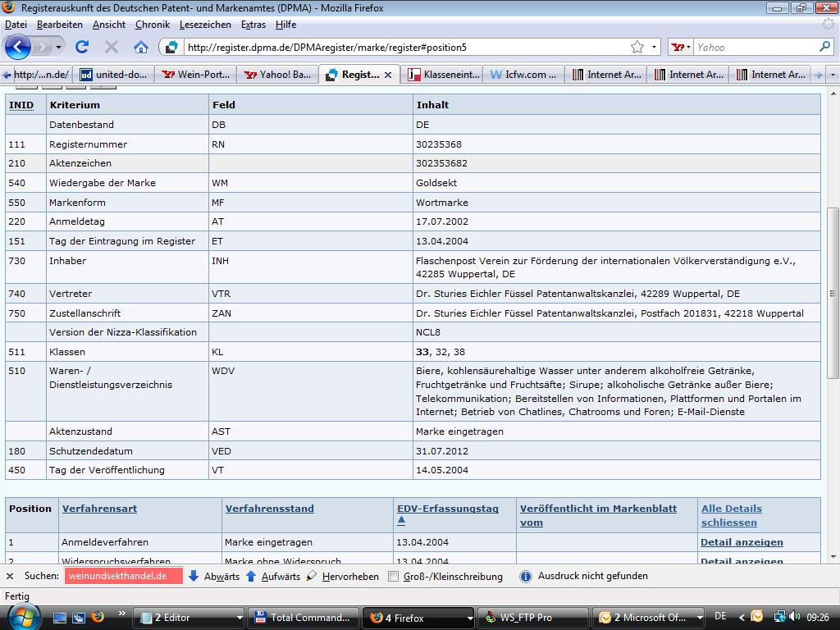Open the 2 Editor taskbar group

(188, 618)
